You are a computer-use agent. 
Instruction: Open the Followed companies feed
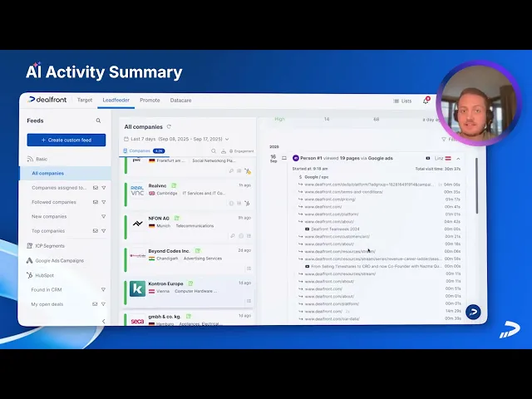click(53, 202)
